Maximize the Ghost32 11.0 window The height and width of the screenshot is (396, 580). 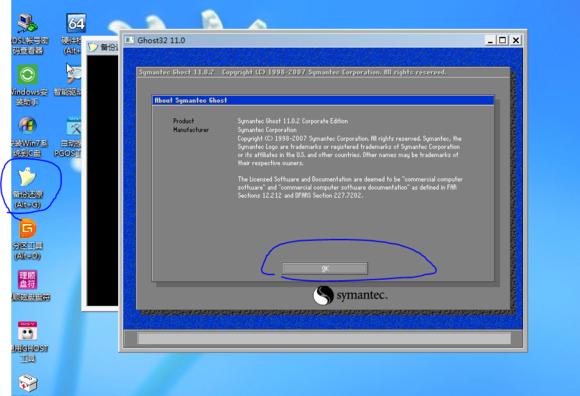pos(502,40)
